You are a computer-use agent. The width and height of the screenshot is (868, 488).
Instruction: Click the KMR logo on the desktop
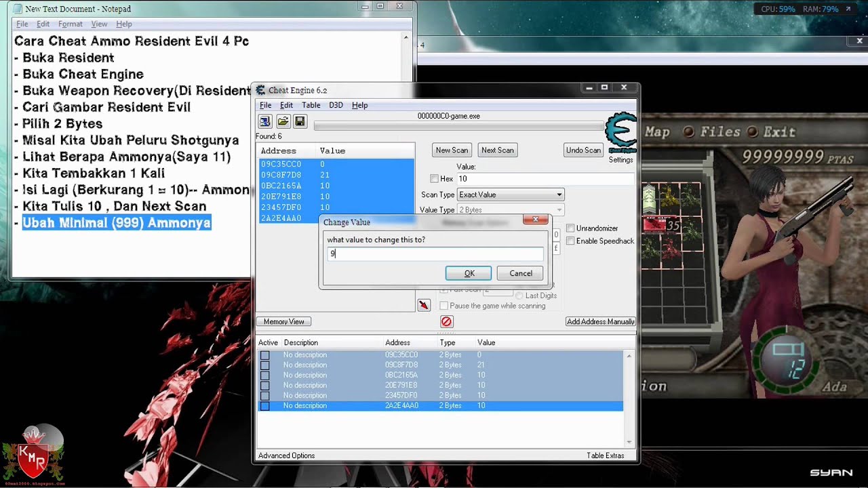tap(33, 455)
